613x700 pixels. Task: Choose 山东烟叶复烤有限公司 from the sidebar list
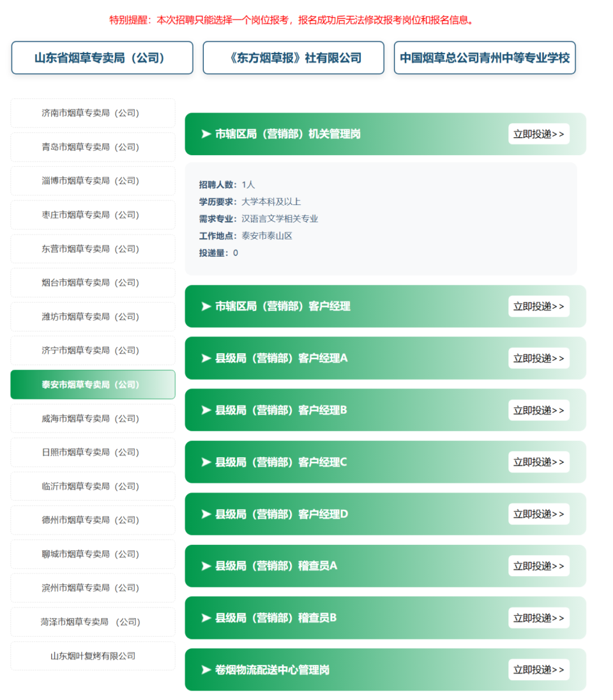point(93,655)
